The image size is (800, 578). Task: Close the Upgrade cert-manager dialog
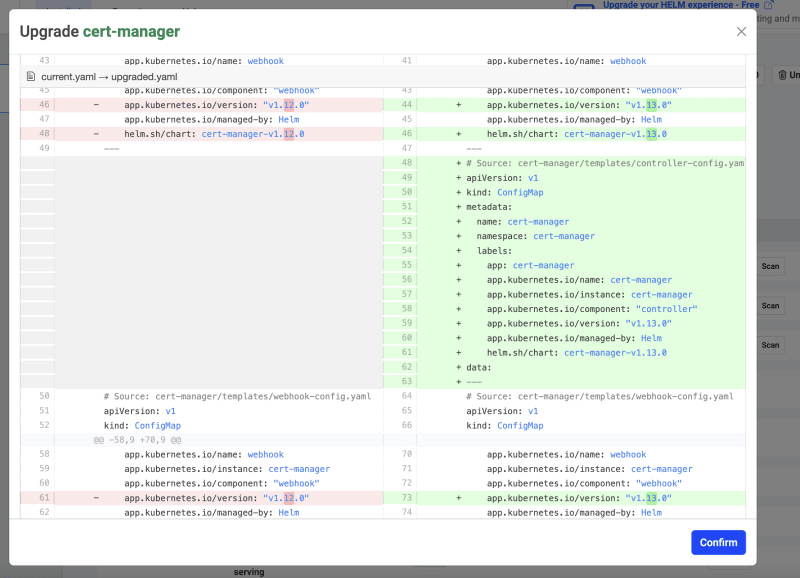click(x=741, y=32)
